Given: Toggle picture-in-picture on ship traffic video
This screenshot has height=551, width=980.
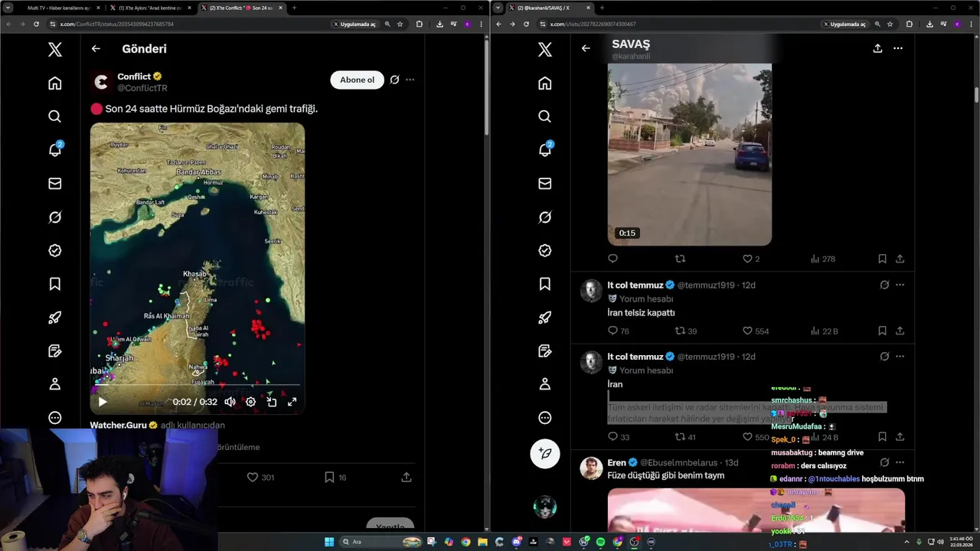Looking at the screenshot, I should pos(271,402).
